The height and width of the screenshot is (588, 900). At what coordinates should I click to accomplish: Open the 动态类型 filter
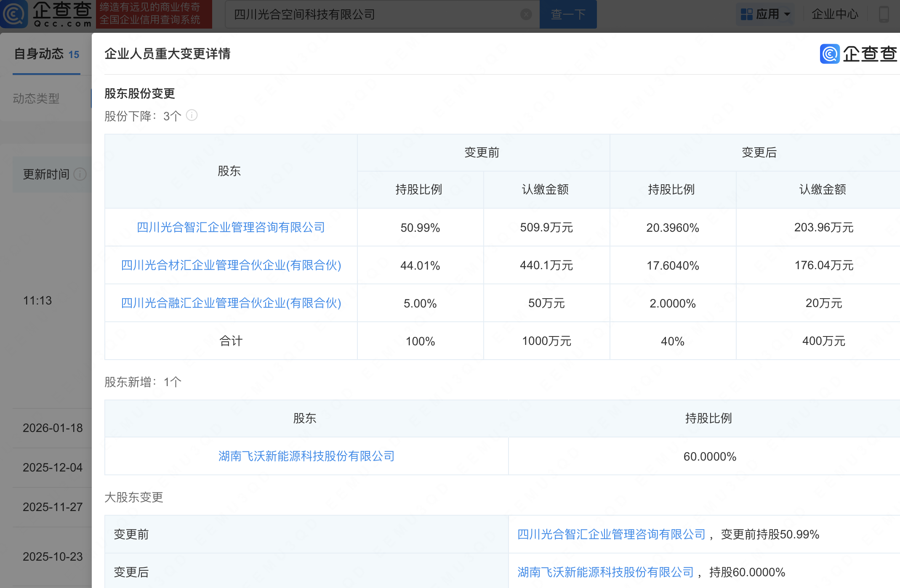point(36,98)
